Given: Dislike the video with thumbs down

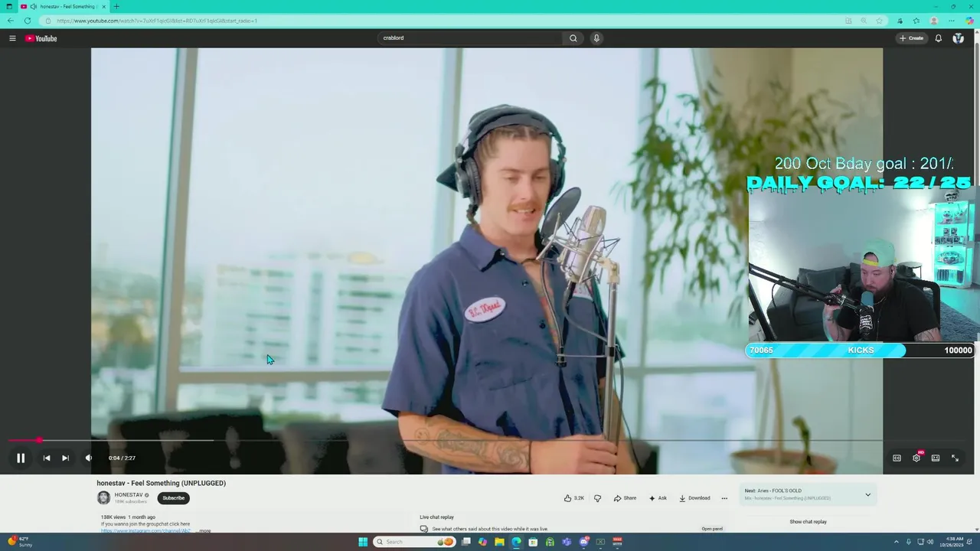Looking at the screenshot, I should click(598, 498).
